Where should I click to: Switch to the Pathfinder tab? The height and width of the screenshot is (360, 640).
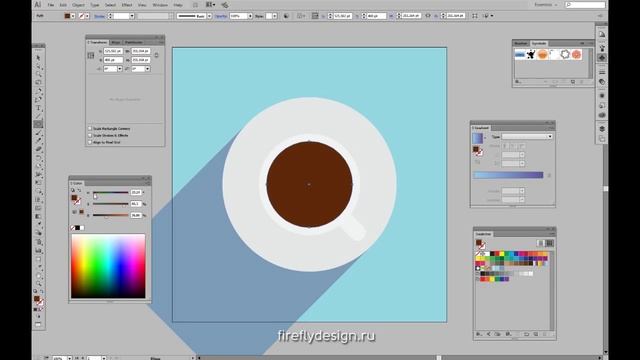coord(134,42)
